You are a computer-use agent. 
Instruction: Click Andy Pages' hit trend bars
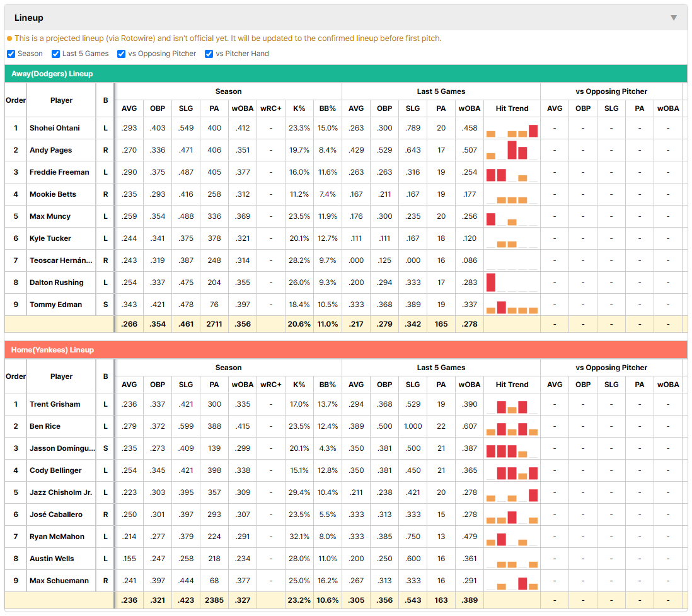512,150
